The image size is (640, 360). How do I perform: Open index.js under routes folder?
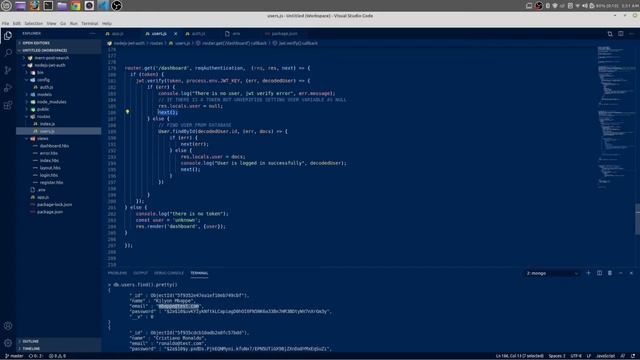tap(58, 124)
